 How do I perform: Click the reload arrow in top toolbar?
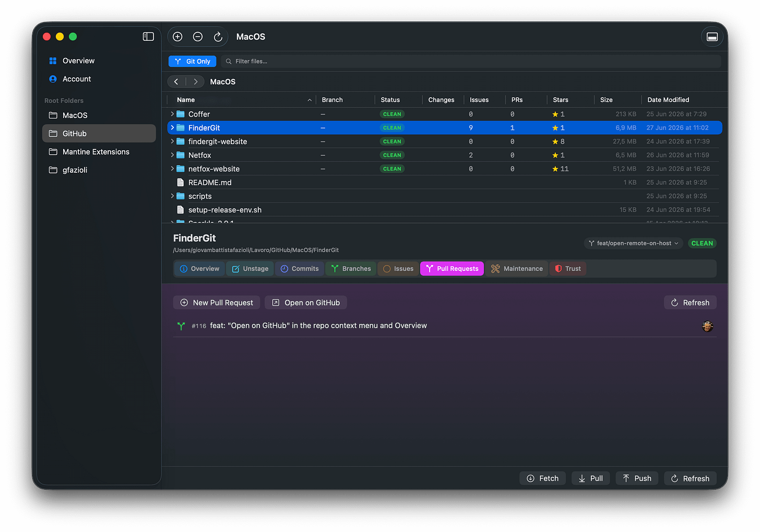click(x=218, y=37)
